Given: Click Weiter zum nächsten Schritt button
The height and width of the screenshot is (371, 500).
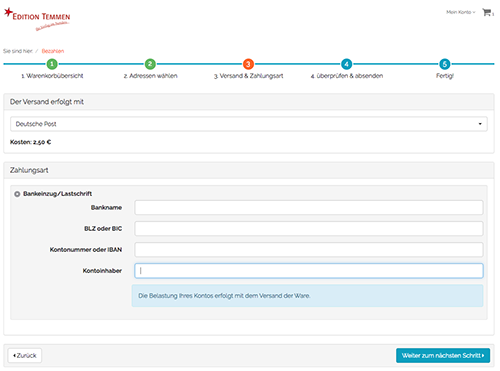Looking at the screenshot, I should [443, 355].
